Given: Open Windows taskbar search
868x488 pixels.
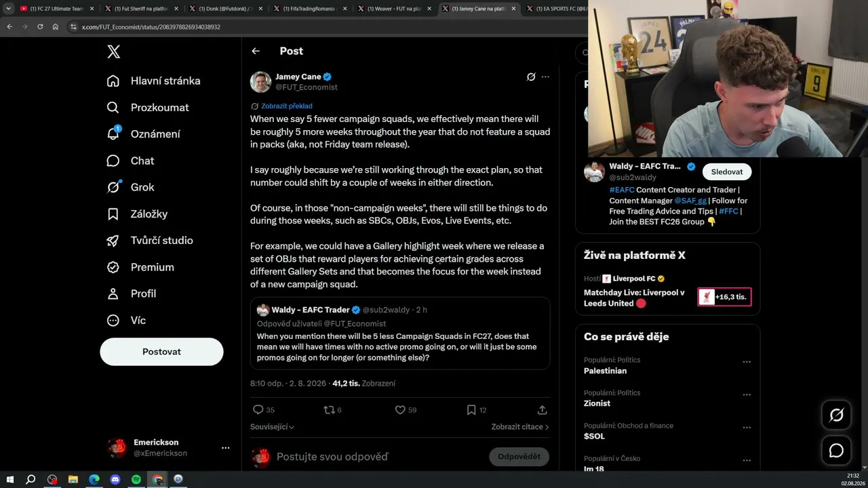Looking at the screenshot, I should tap(31, 479).
